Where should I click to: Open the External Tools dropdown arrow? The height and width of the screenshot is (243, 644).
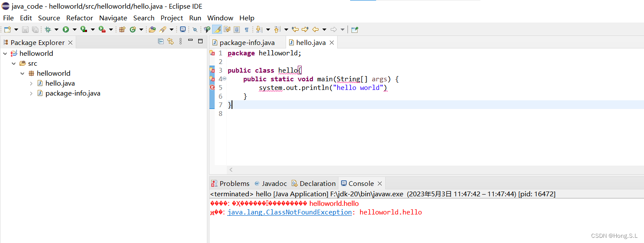pyautogui.click(x=111, y=29)
